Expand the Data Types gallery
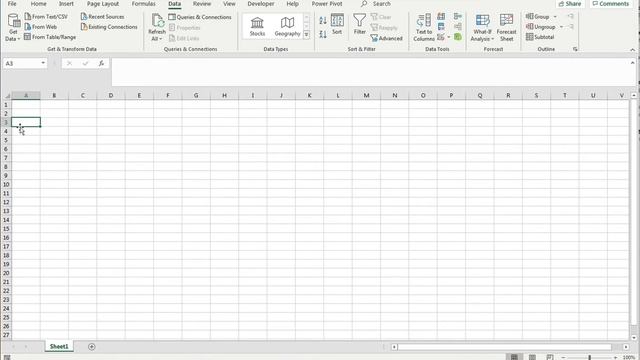 (x=306, y=35)
